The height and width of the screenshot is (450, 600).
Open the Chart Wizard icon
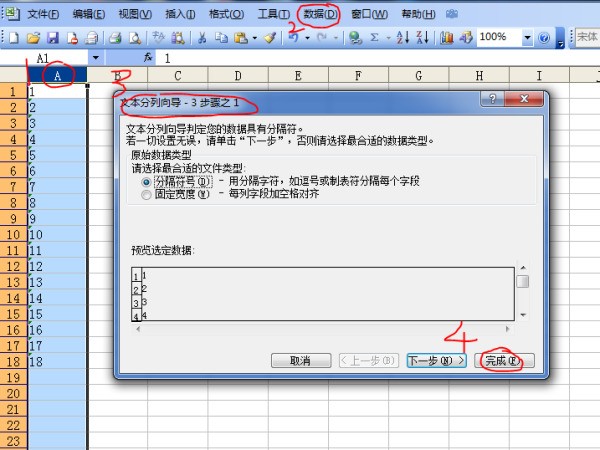click(447, 38)
